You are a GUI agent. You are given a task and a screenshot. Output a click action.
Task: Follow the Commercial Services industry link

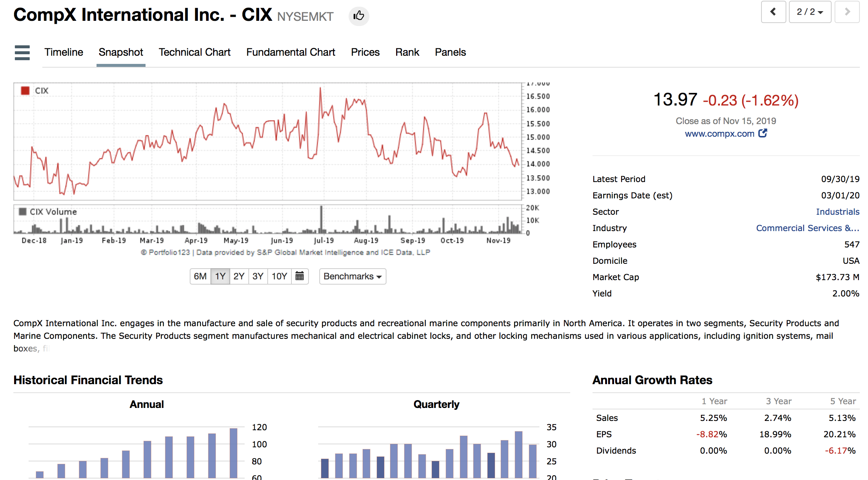(807, 228)
